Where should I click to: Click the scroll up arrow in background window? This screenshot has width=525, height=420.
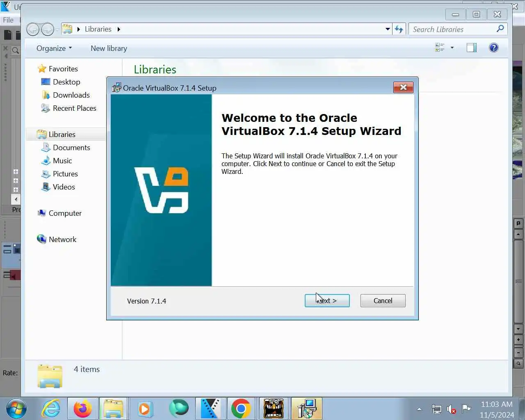click(x=518, y=235)
